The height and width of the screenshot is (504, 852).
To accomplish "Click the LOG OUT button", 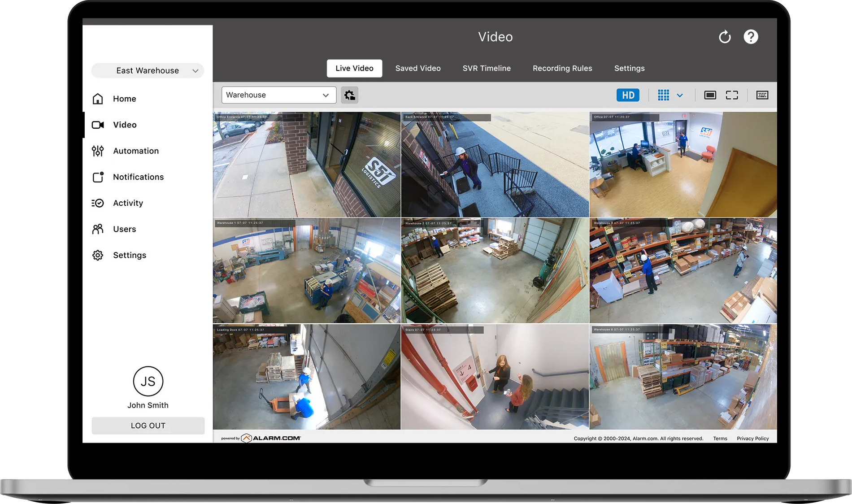I will click(x=148, y=426).
